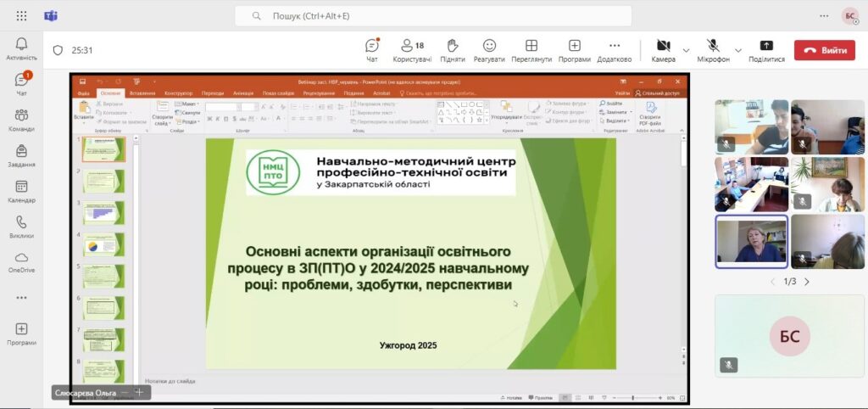This screenshot has height=409, width=868.
Task: Expand microphone options dropdown arrow
Action: [x=738, y=50]
